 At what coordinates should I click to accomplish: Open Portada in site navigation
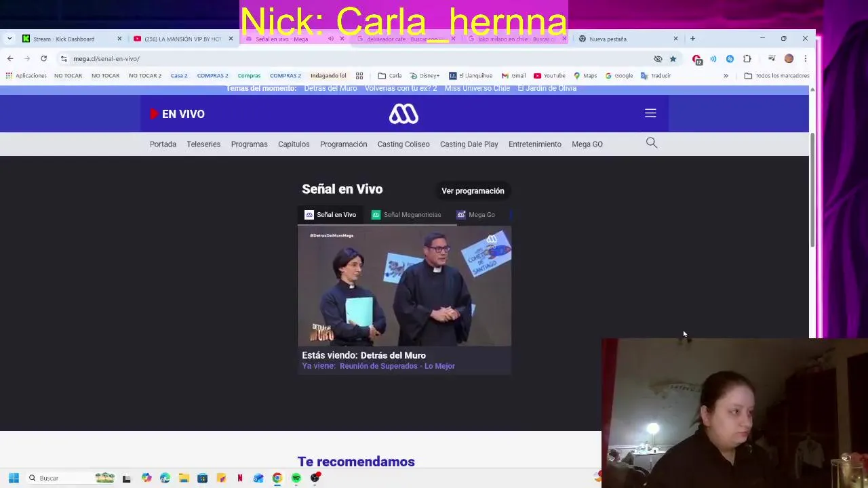click(x=163, y=144)
